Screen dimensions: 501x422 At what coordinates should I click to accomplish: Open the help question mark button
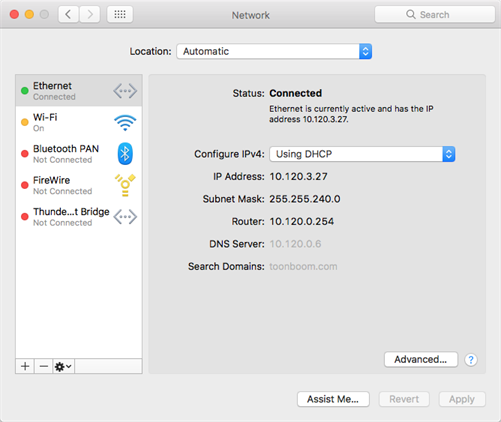471,360
